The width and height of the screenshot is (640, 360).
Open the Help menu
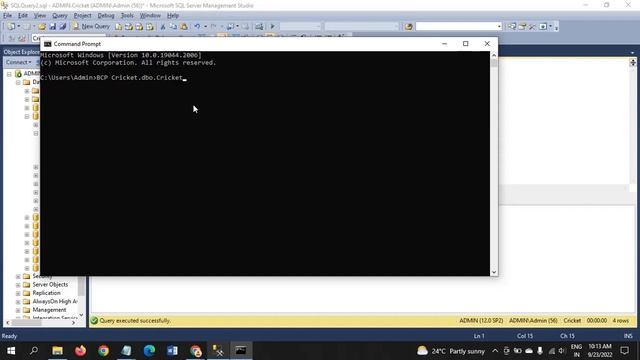[x=173, y=16]
